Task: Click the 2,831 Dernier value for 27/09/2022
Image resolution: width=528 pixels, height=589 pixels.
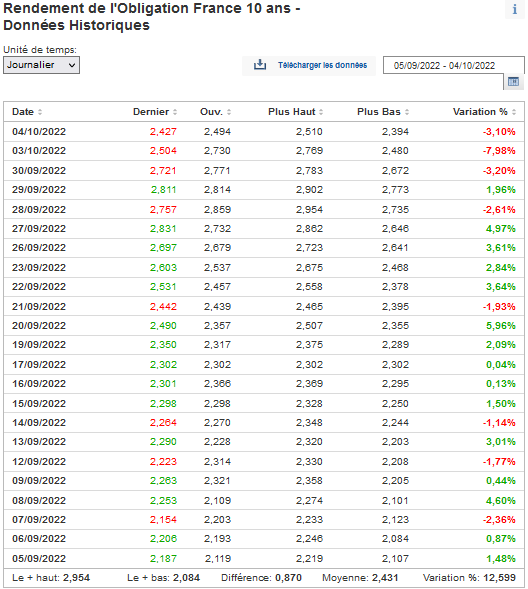Action: 163,229
